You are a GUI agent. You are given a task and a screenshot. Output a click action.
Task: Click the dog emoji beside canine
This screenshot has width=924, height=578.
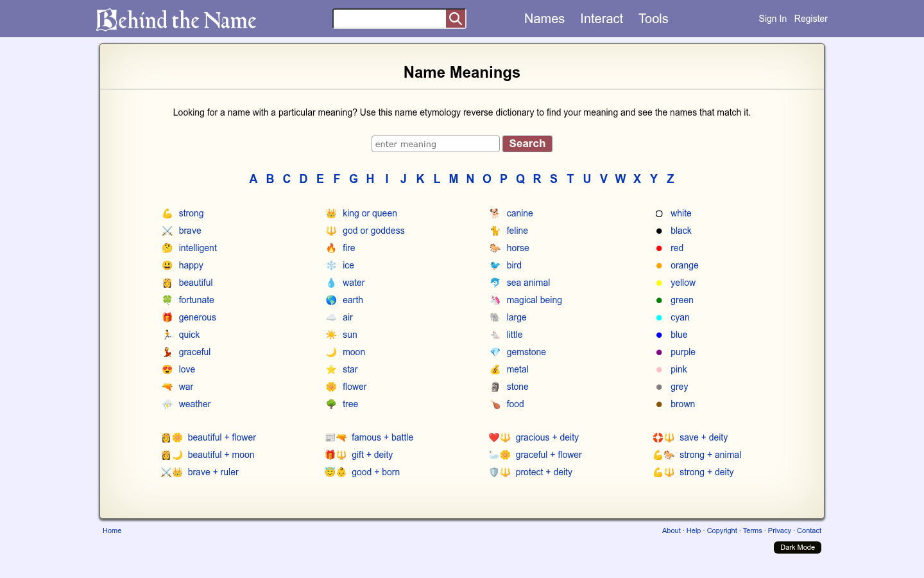(495, 213)
